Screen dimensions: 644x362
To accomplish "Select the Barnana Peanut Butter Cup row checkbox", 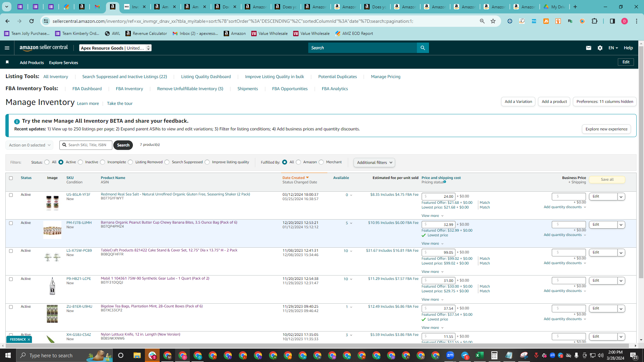I will (x=11, y=223).
